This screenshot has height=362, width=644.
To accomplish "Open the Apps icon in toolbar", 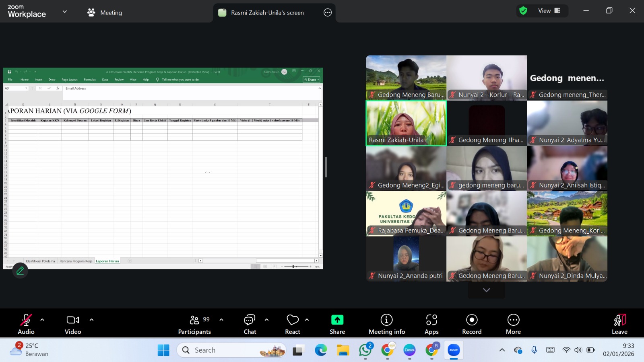I will pyautogui.click(x=431, y=320).
